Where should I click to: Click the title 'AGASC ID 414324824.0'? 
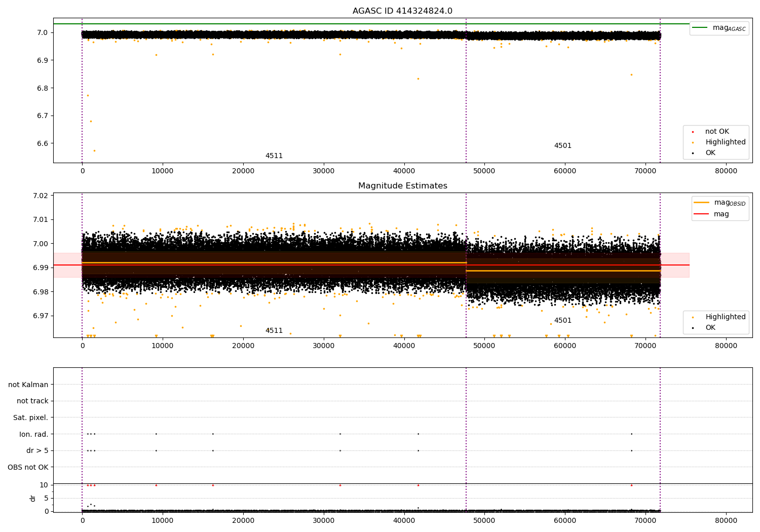coord(402,11)
